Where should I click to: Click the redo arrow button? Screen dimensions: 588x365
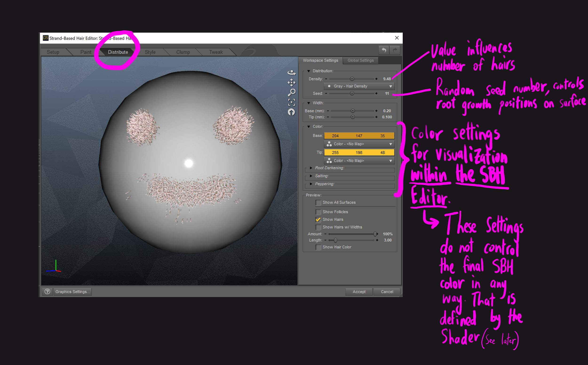coord(395,50)
